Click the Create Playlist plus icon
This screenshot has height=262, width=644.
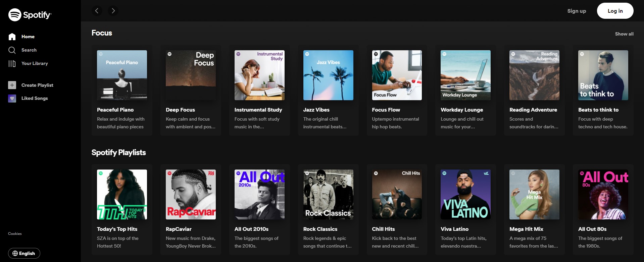coord(12,85)
